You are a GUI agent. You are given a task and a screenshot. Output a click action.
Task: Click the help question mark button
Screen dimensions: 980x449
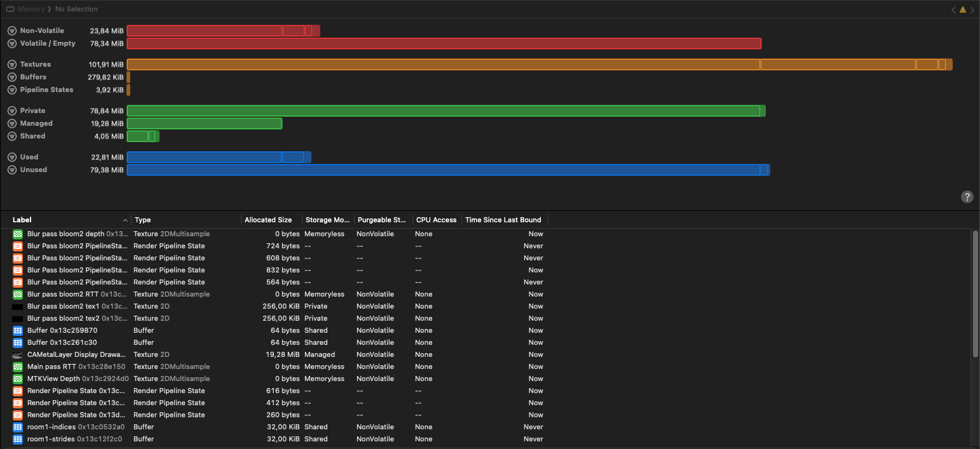(967, 197)
